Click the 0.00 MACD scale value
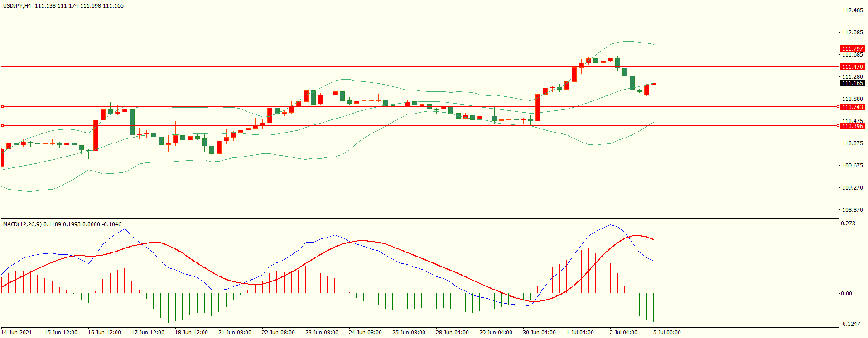The width and height of the screenshot is (868, 338). 847,294
